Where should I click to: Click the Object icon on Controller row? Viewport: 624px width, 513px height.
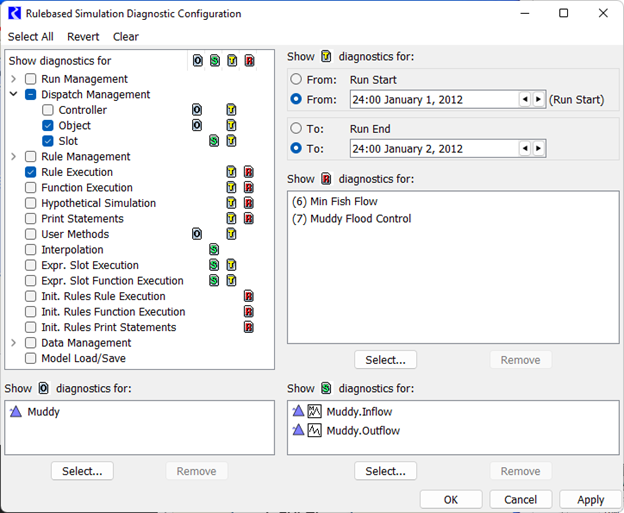coord(197,110)
